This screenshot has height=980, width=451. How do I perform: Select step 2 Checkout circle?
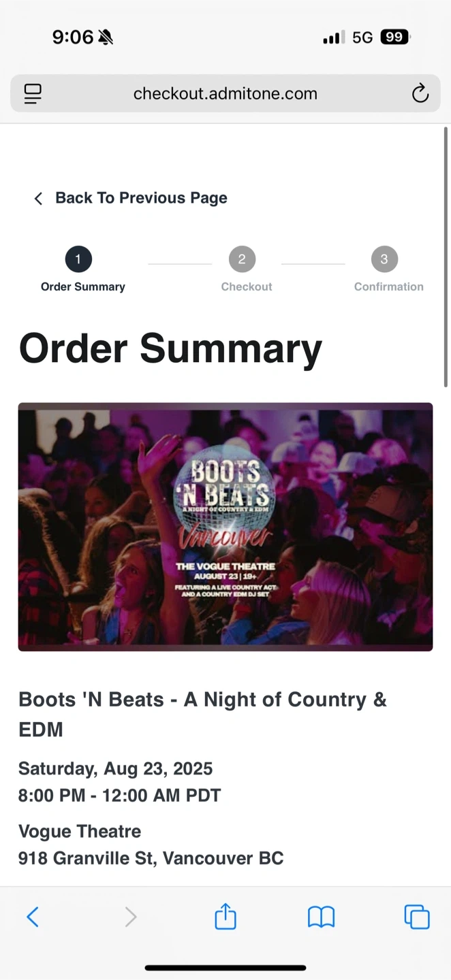click(x=242, y=259)
